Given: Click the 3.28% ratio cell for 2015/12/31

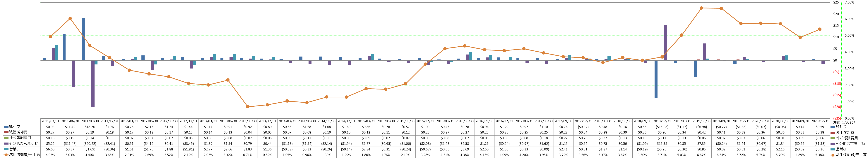Looking at the screenshot, I should pos(425,155).
